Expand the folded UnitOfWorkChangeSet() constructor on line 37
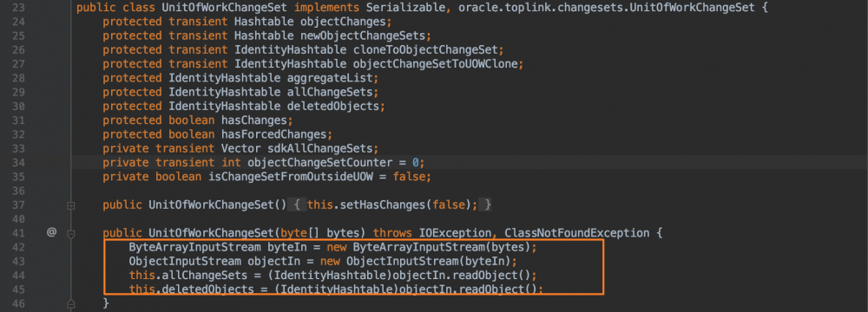The width and height of the screenshot is (868, 312). click(71, 205)
